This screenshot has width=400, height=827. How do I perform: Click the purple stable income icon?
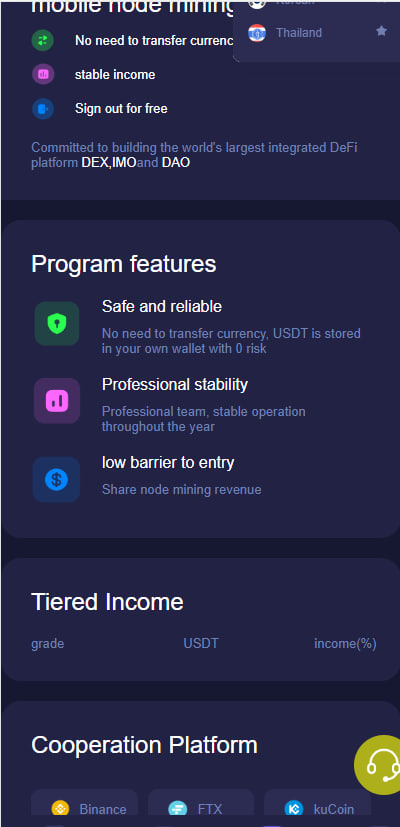point(43,74)
